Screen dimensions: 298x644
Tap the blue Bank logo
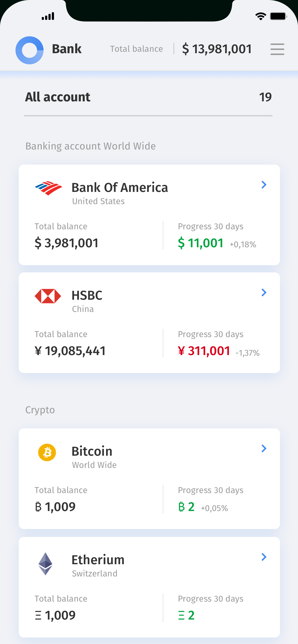coord(30,50)
